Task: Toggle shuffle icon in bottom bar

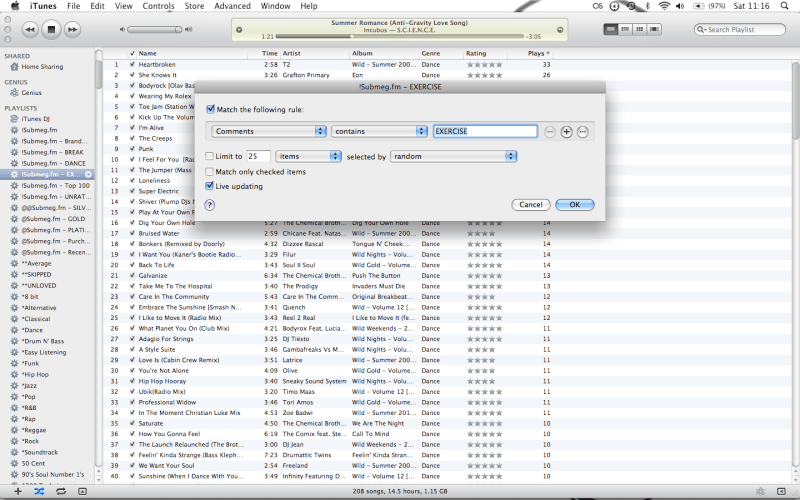Action: pos(38,492)
